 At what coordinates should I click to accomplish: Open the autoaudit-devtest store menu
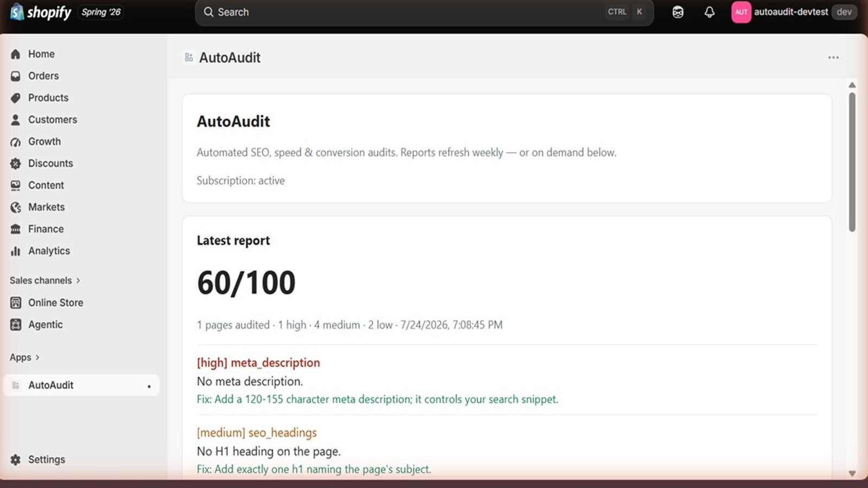pyautogui.click(x=794, y=12)
